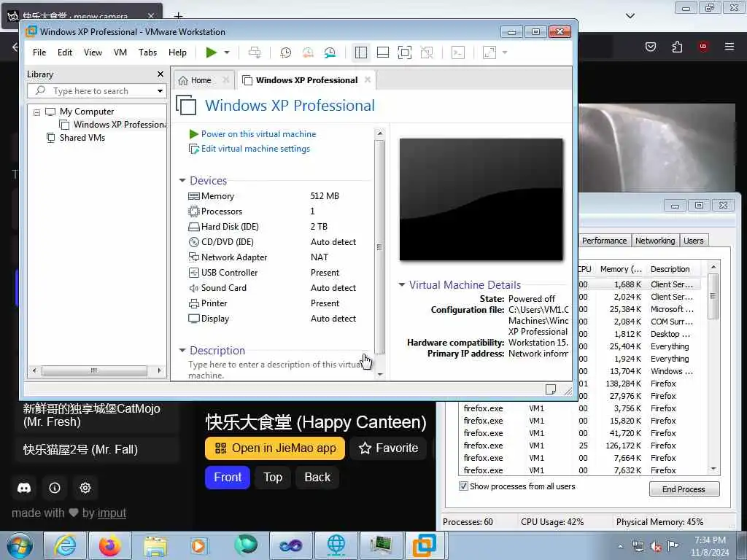
Task: Open the Edit menu in VMware
Action: coord(65,52)
